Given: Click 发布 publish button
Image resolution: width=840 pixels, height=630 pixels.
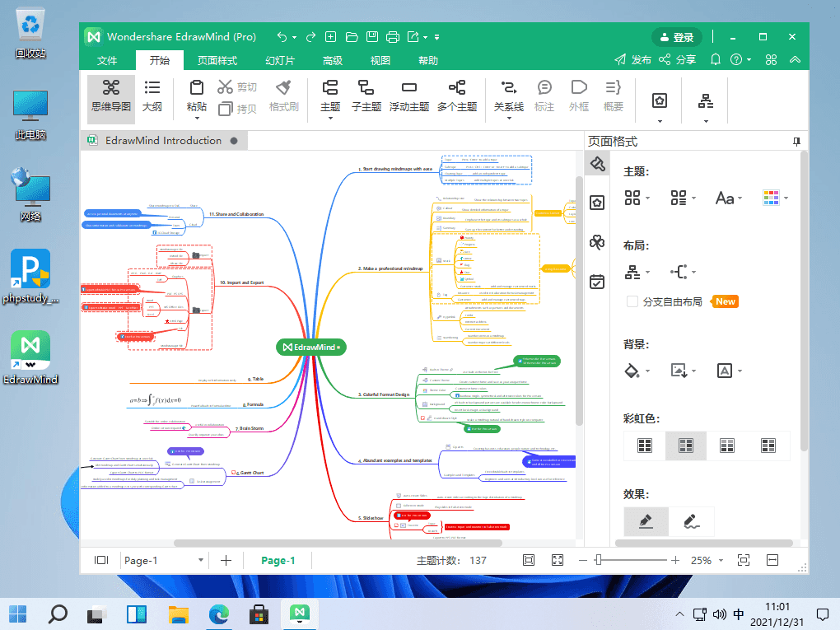Looking at the screenshot, I should coord(632,59).
